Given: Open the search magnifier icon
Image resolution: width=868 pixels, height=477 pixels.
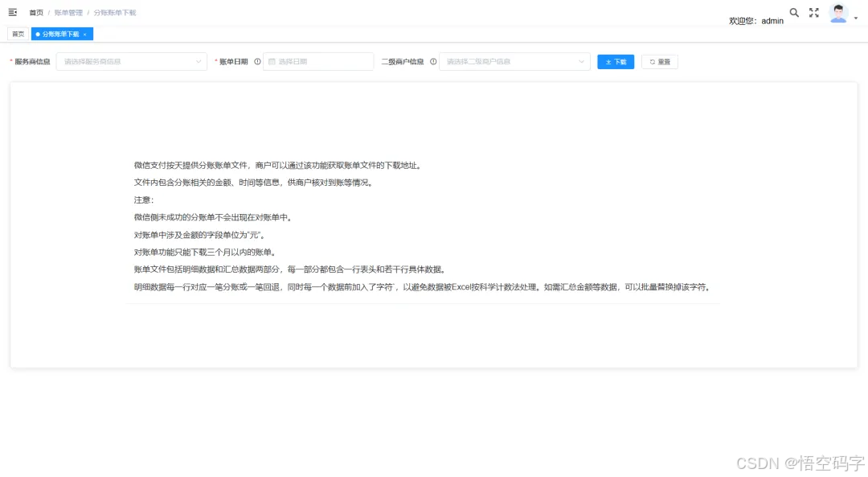Looking at the screenshot, I should coord(794,13).
